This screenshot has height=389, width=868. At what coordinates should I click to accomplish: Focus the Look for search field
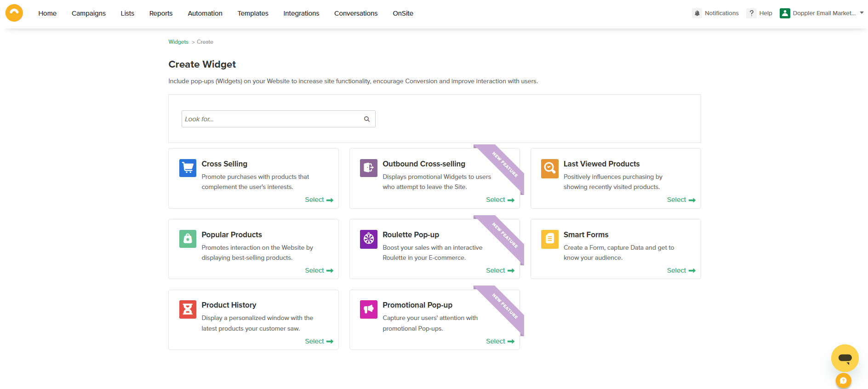click(271, 119)
